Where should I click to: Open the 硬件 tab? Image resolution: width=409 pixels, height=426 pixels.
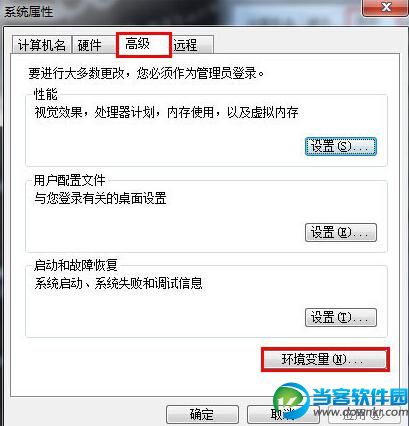click(90, 45)
